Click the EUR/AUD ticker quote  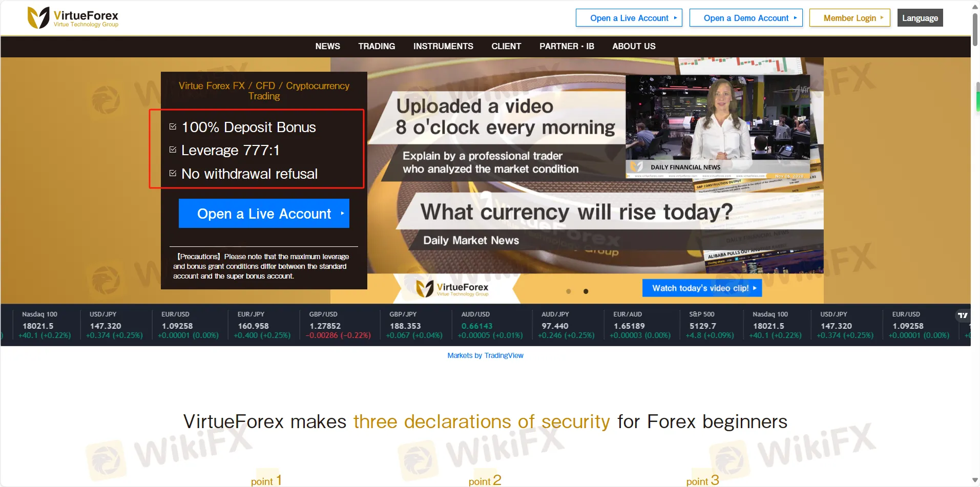pyautogui.click(x=640, y=325)
